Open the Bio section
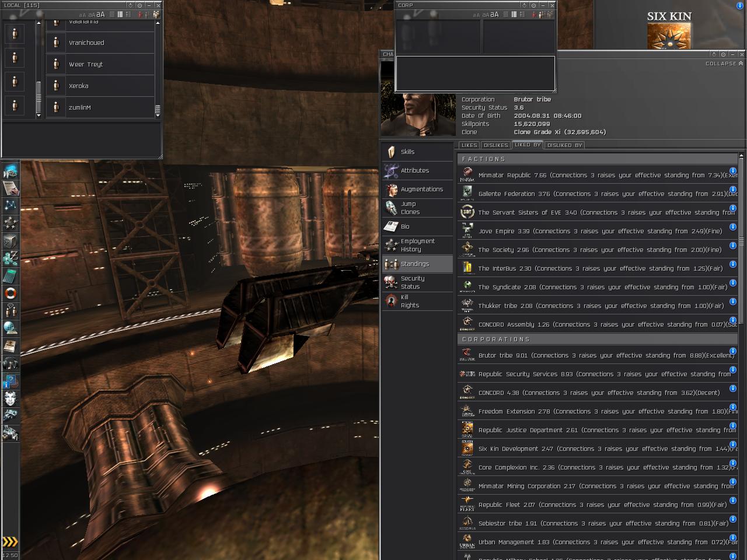 417,226
